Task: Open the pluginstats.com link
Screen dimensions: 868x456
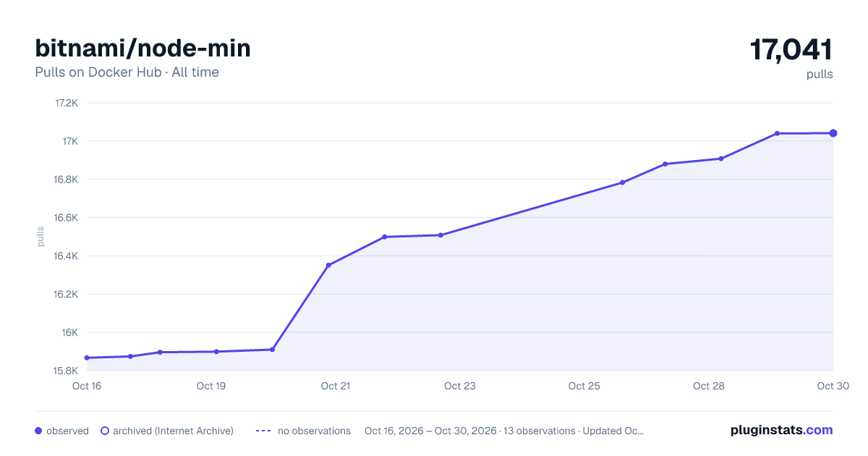Action: point(782,430)
